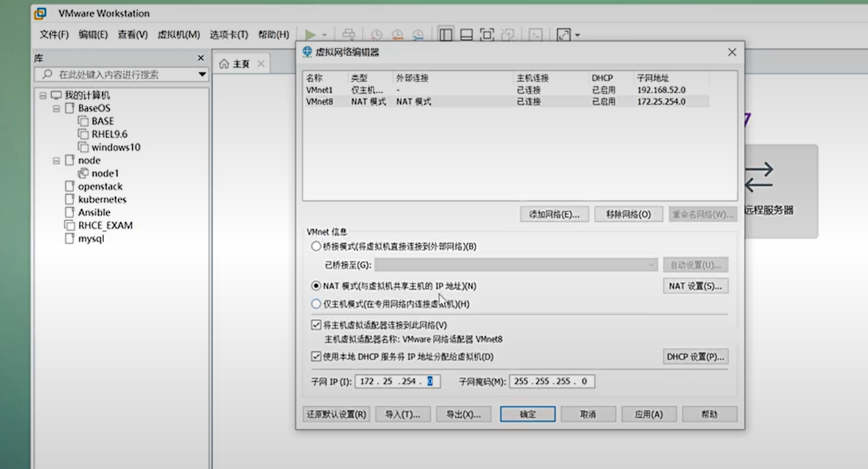Click the NAT 设置(S)... button
The height and width of the screenshot is (469, 868).
point(695,286)
